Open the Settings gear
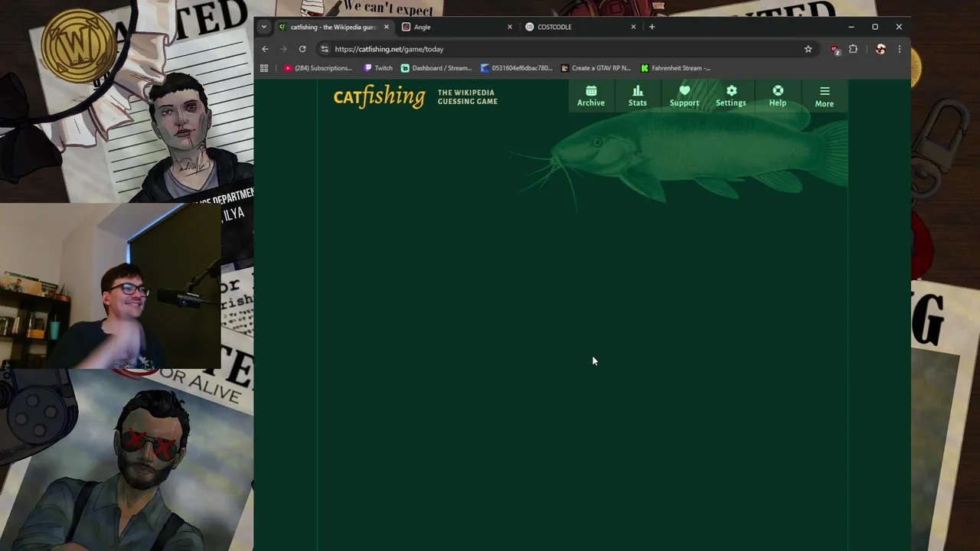This screenshot has height=551, width=980. [x=730, y=96]
